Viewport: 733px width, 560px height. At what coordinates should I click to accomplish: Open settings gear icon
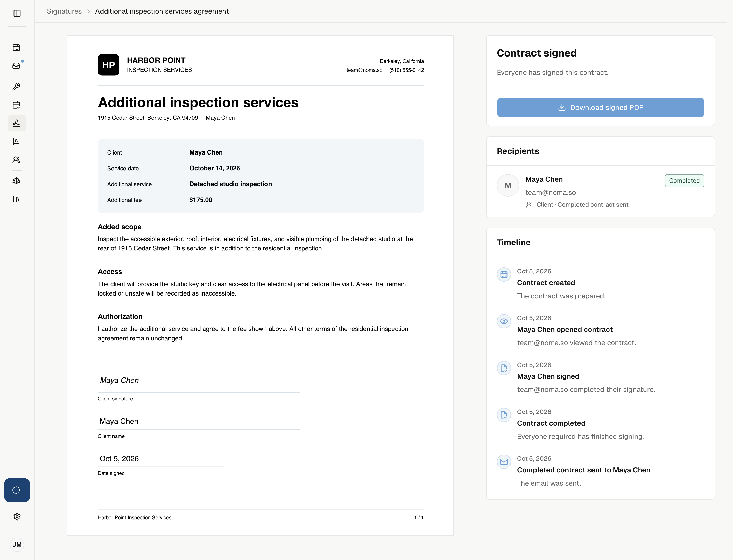pos(17,517)
